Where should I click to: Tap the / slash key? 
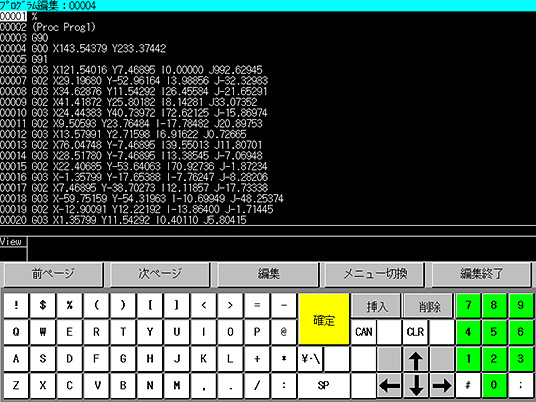(x=257, y=386)
